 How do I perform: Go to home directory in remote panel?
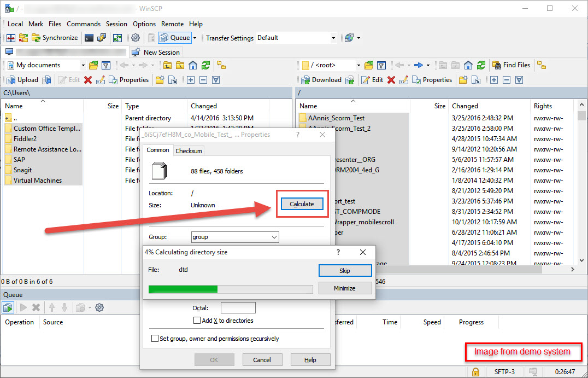468,65
